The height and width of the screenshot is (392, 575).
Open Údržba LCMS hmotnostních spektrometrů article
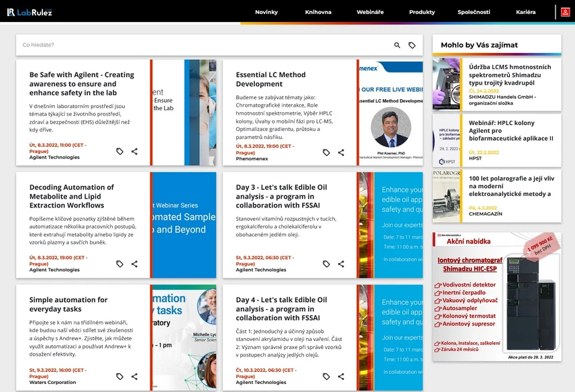click(510, 75)
